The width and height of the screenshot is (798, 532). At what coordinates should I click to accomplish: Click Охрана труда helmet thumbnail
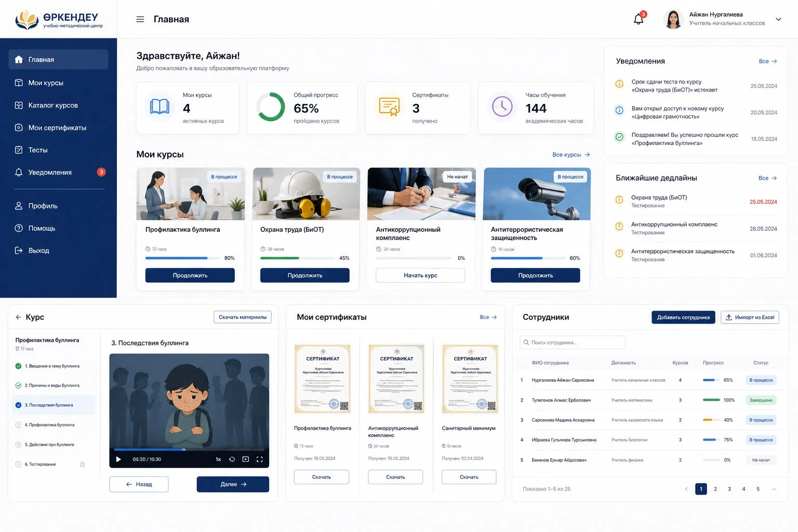point(306,194)
